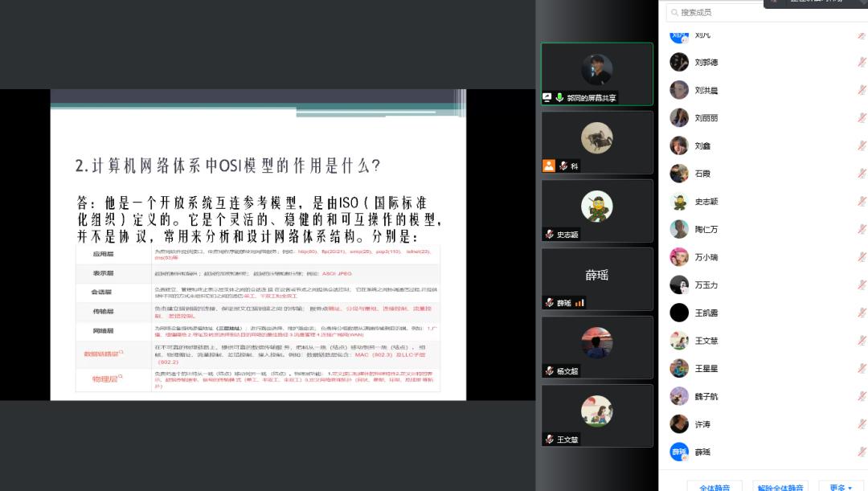This screenshot has width=868, height=491.
Task: Select 史志颖's avatar in the participant list
Action: 679,201
